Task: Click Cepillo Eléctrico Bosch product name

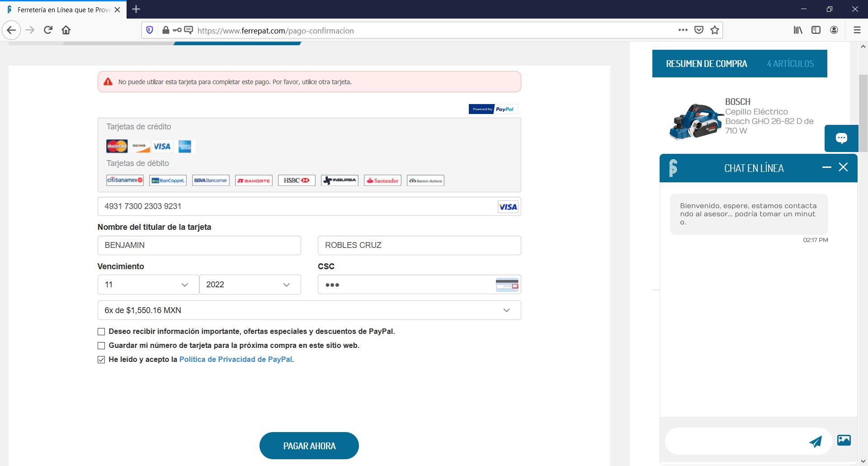Action: 769,121
